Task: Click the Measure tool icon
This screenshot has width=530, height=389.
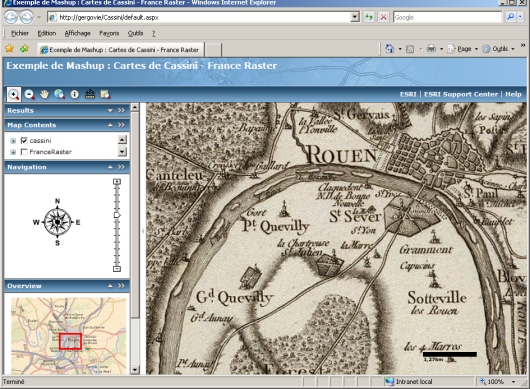Action: click(x=90, y=94)
